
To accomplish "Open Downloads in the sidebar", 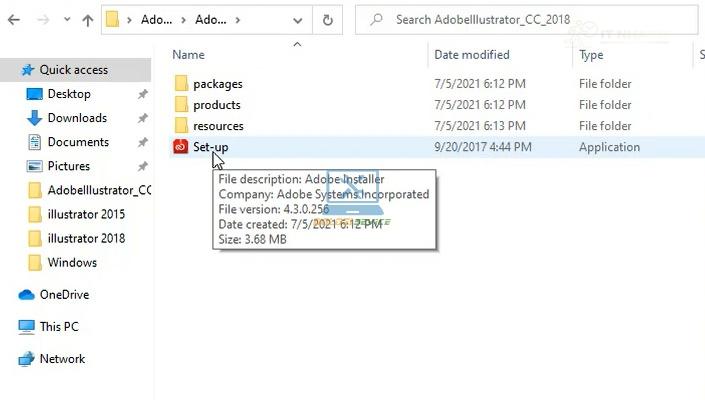I will [77, 118].
